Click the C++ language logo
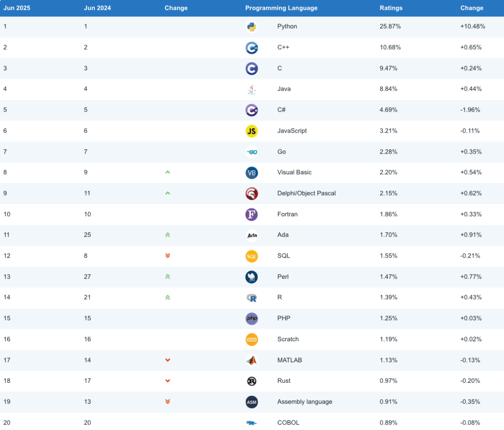Viewport: 504px width, 430px height. tap(252, 48)
